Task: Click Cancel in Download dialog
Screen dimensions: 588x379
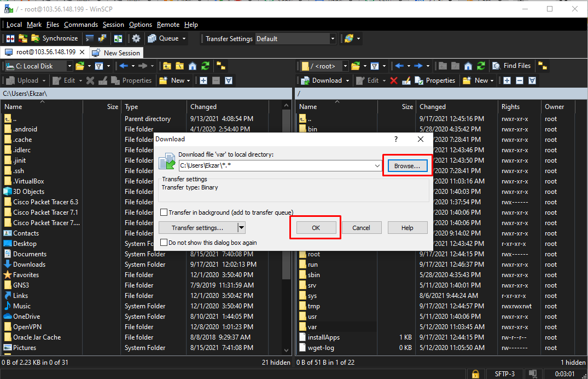Action: (361, 228)
